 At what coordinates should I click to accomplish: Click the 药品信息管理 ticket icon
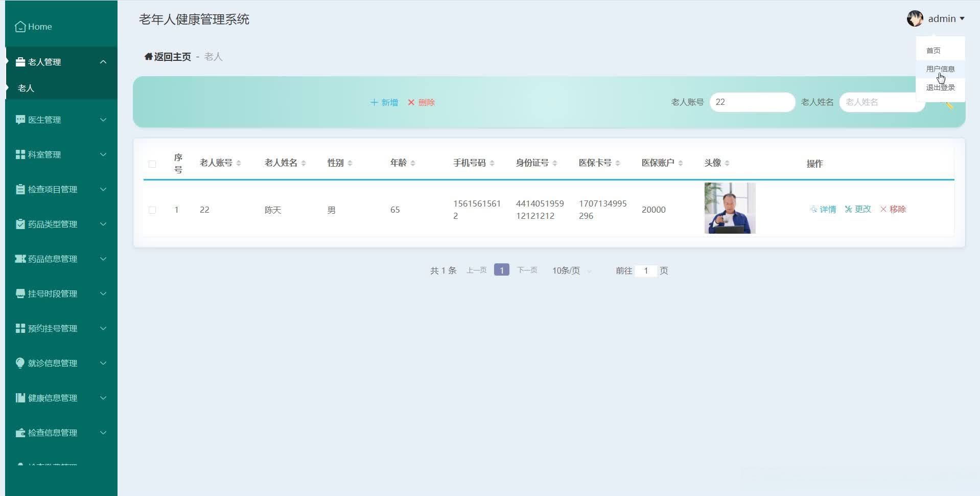pyautogui.click(x=20, y=259)
